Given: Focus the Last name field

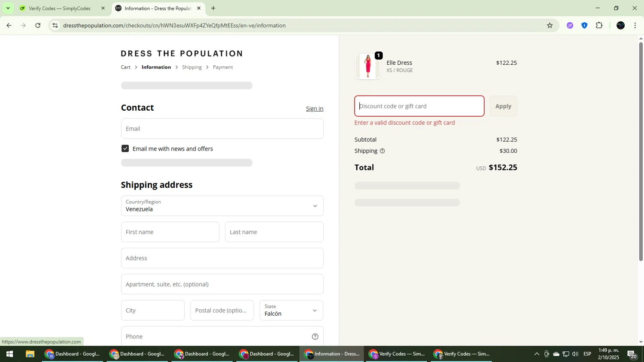Looking at the screenshot, I should 274,232.
